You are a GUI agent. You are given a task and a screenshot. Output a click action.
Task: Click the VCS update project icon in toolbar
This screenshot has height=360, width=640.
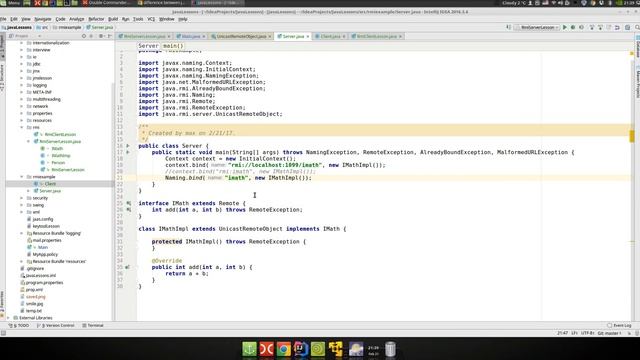(592, 27)
